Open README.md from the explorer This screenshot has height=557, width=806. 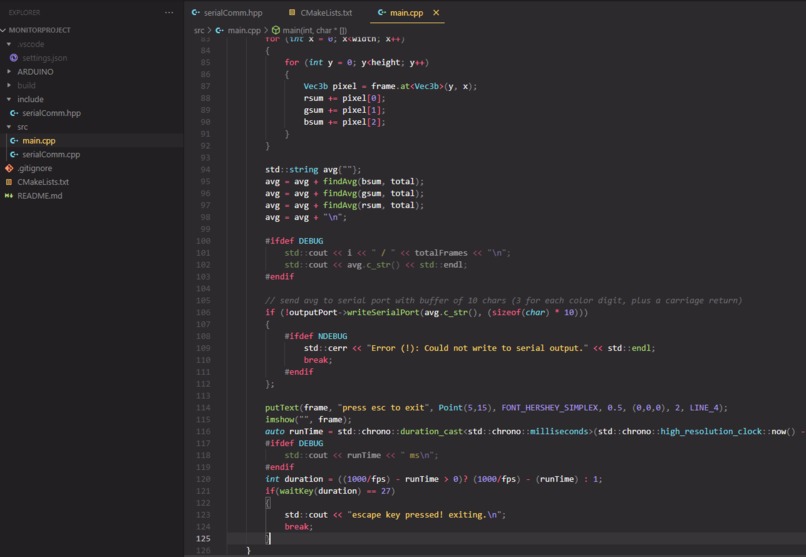point(40,196)
